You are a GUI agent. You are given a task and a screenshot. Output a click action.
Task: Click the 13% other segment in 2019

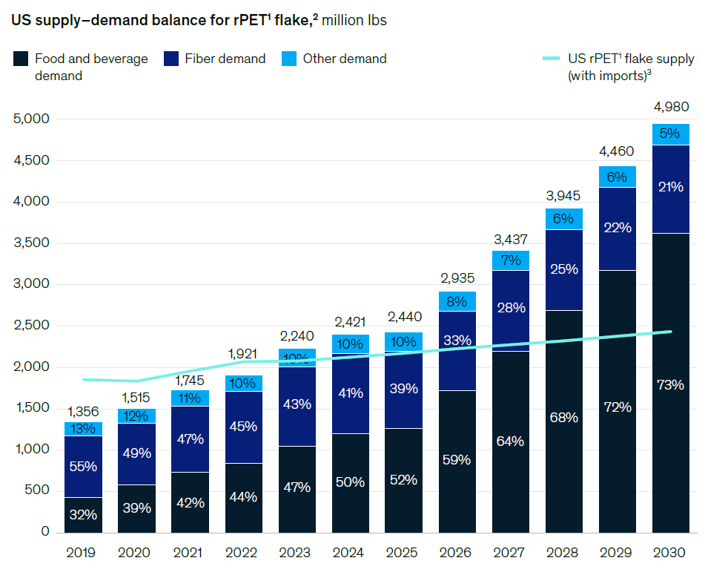point(82,429)
